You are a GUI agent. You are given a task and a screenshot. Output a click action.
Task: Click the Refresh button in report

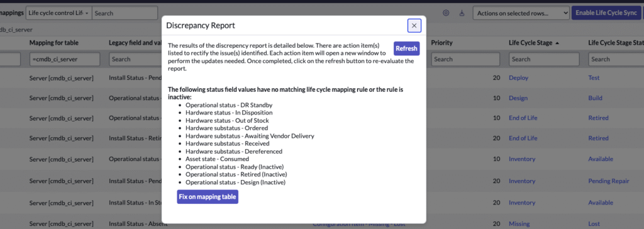click(406, 48)
